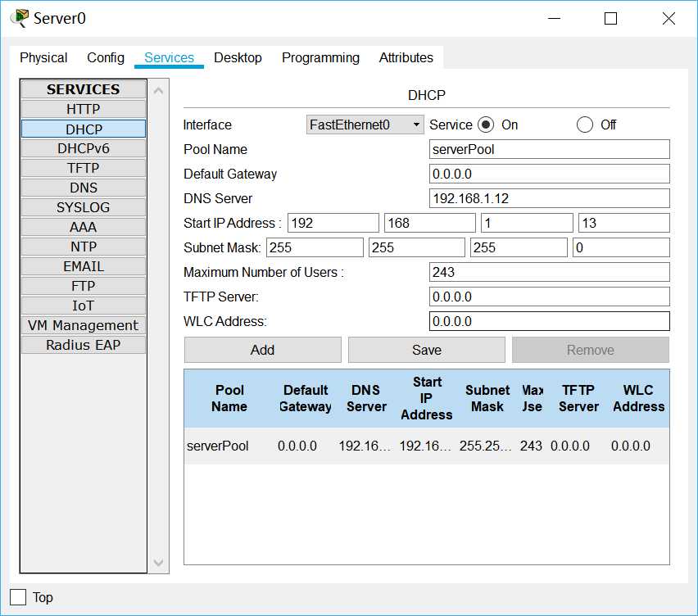This screenshot has width=698, height=616.
Task: Maximize the Server0 window
Action: 611,18
